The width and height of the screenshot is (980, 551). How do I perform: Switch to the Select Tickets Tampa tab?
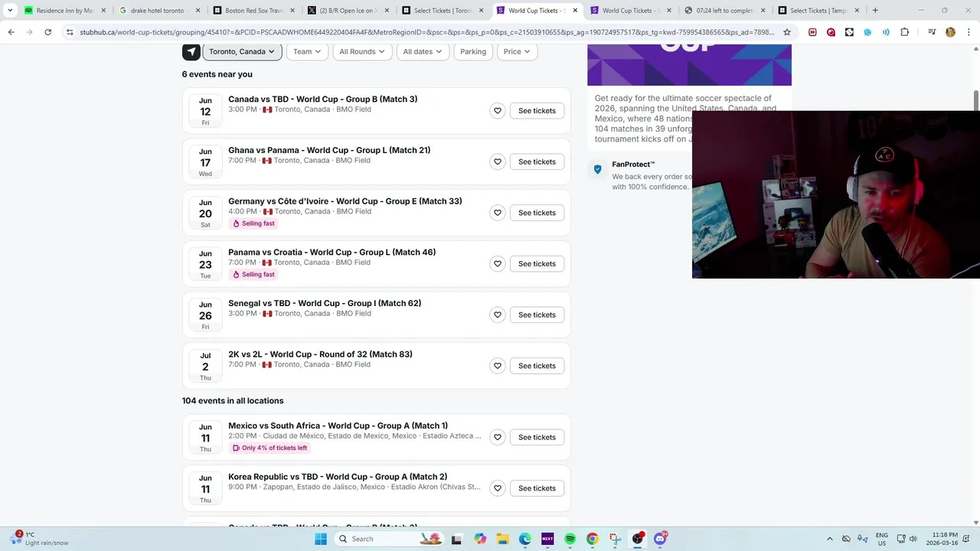(x=818, y=11)
